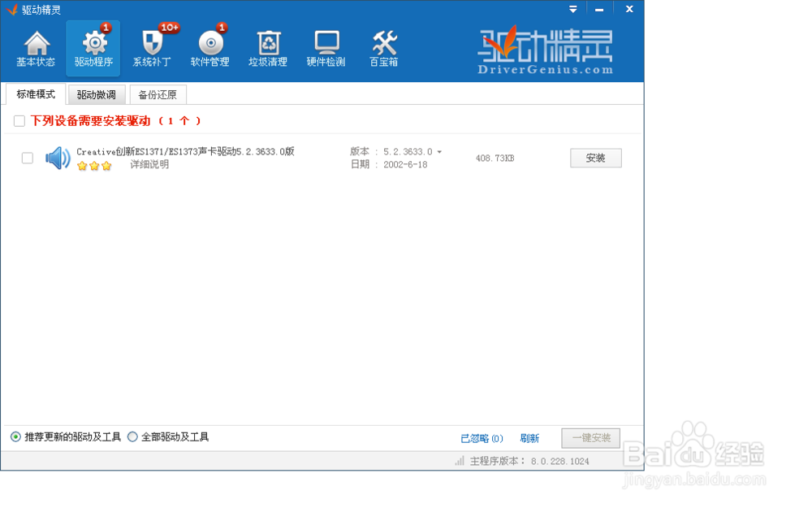Tick the checkbox beside the Creative driver
This screenshot has height=508, width=812.
29,158
